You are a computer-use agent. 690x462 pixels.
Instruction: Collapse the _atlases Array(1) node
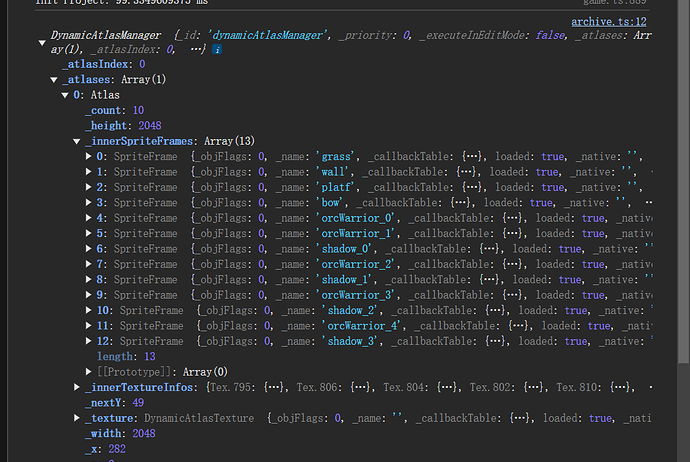(x=53, y=79)
